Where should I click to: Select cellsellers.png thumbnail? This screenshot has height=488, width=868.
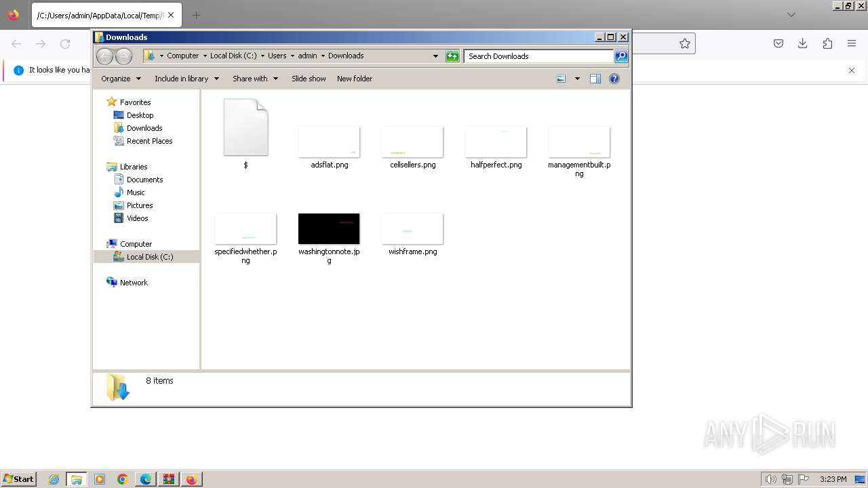point(412,142)
